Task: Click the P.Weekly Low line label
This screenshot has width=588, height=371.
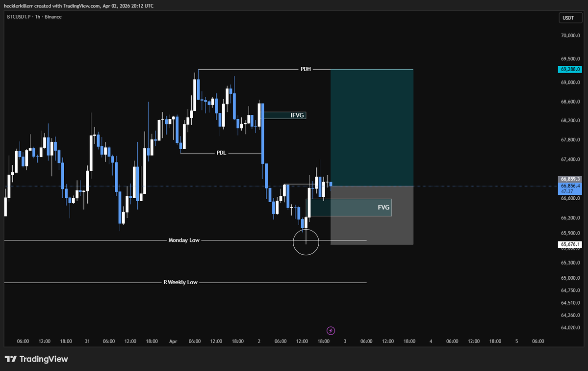Action: (x=180, y=282)
